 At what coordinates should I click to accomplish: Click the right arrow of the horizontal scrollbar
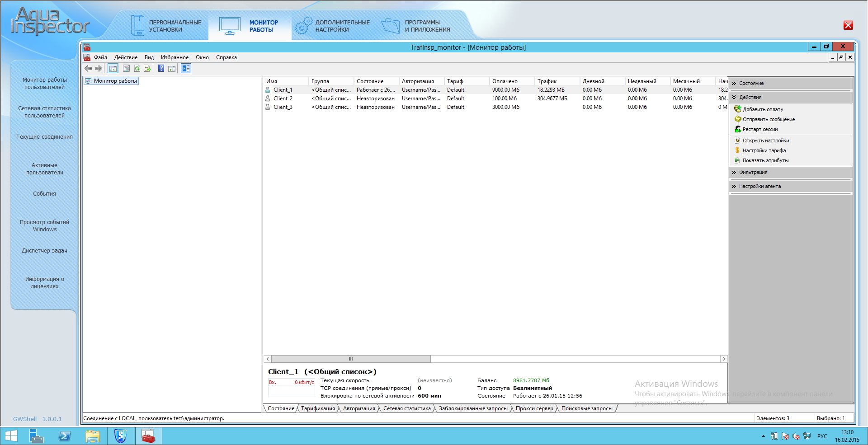pos(723,359)
